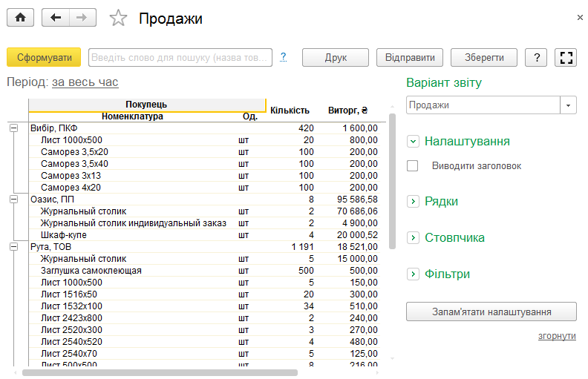588x379 pixels.
Task: Enable Виводити заголовок checkbox
Action: pos(413,165)
